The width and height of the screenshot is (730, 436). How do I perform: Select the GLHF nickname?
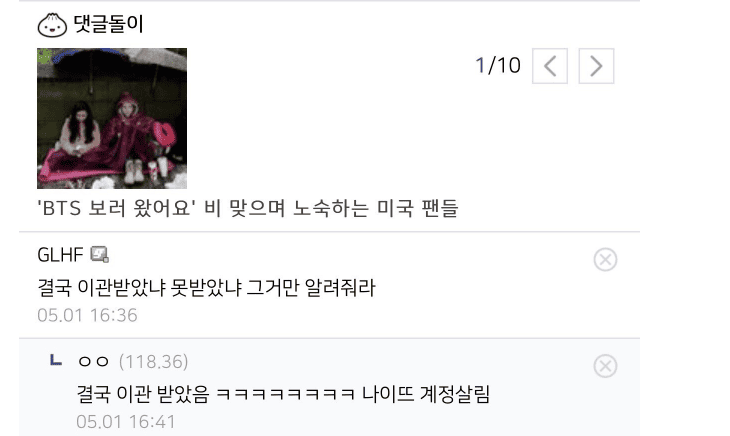coord(60,255)
